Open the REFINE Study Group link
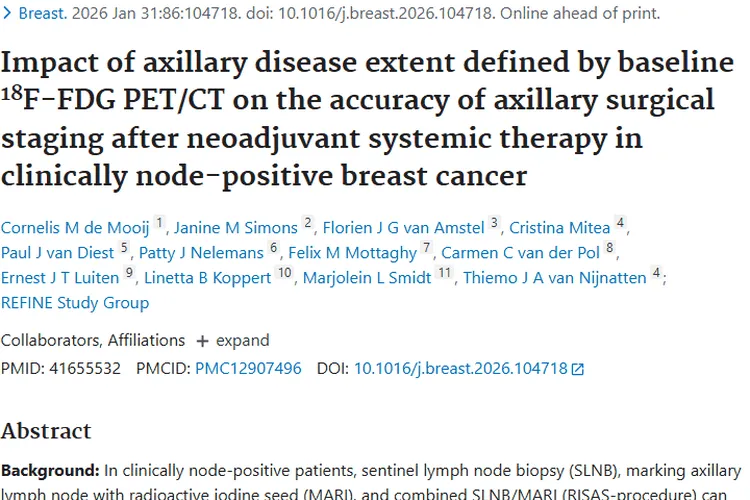 click(x=75, y=303)
